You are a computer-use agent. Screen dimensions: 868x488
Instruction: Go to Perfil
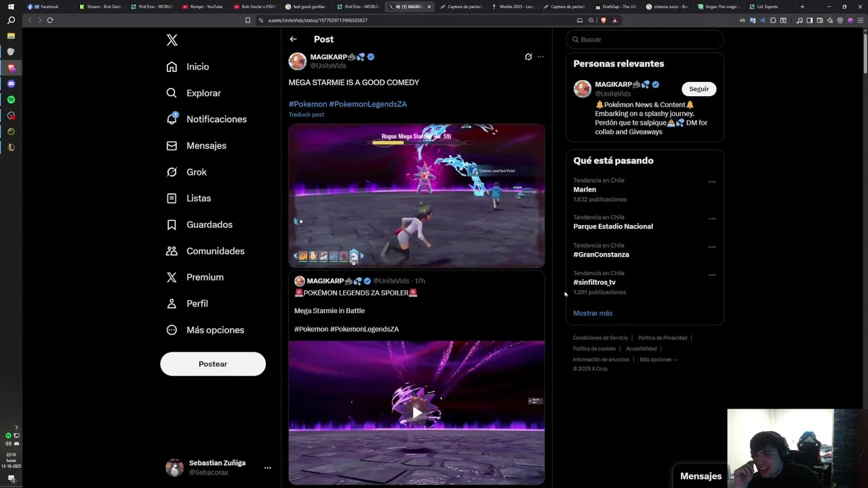187,304
